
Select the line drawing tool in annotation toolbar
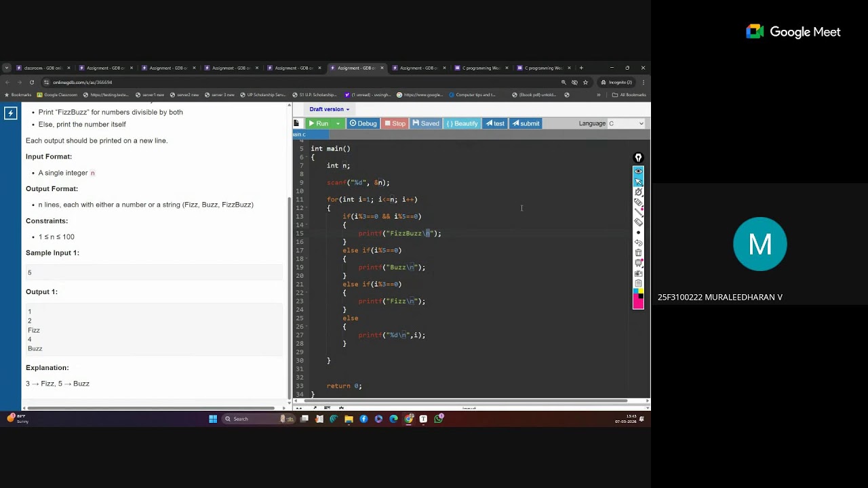click(638, 212)
